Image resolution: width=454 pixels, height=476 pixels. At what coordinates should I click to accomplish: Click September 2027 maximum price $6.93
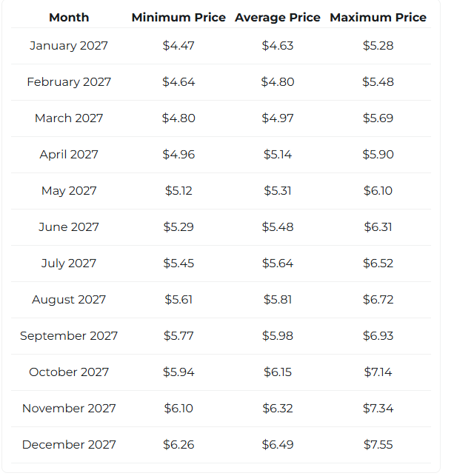click(378, 336)
